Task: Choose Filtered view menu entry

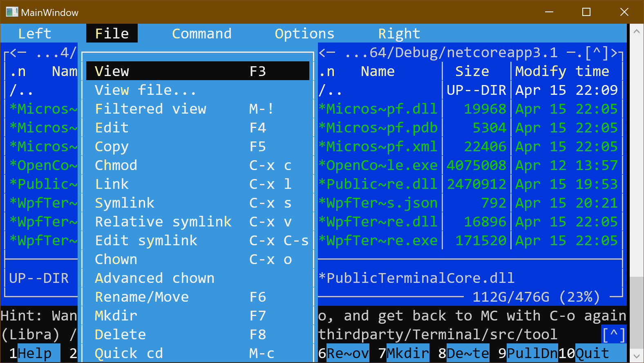Action: click(x=198, y=108)
